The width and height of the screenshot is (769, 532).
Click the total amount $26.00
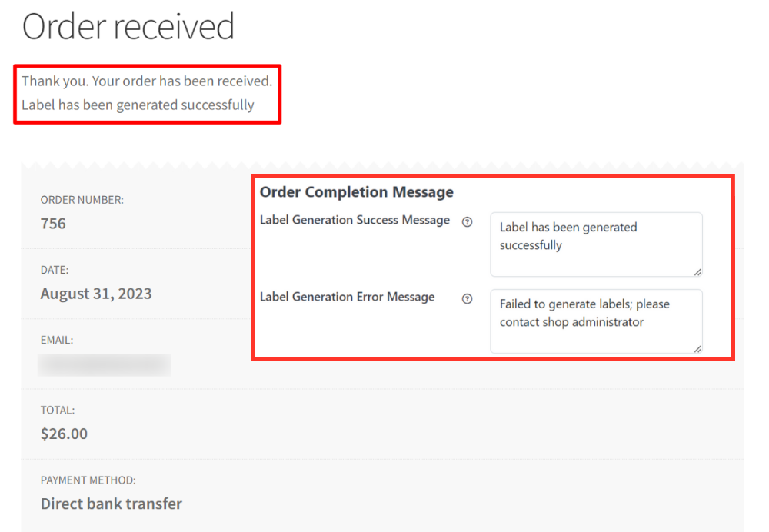tap(64, 434)
